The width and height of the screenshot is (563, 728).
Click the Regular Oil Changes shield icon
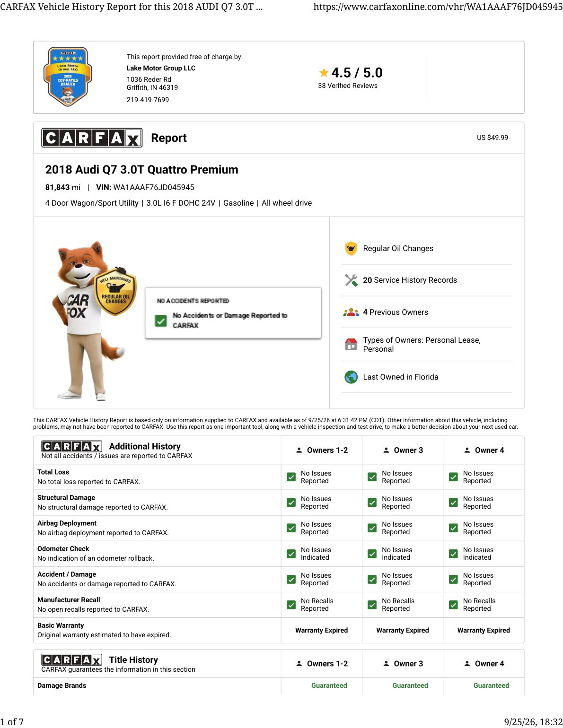[x=351, y=248]
